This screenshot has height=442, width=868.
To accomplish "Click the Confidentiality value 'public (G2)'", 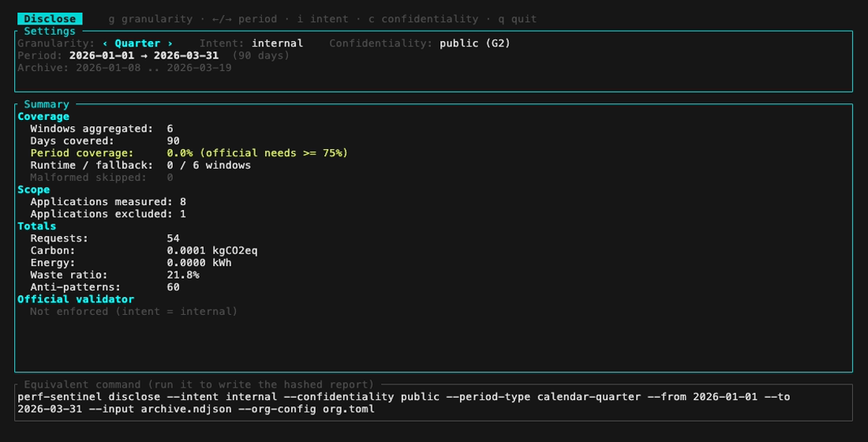I will coord(475,43).
